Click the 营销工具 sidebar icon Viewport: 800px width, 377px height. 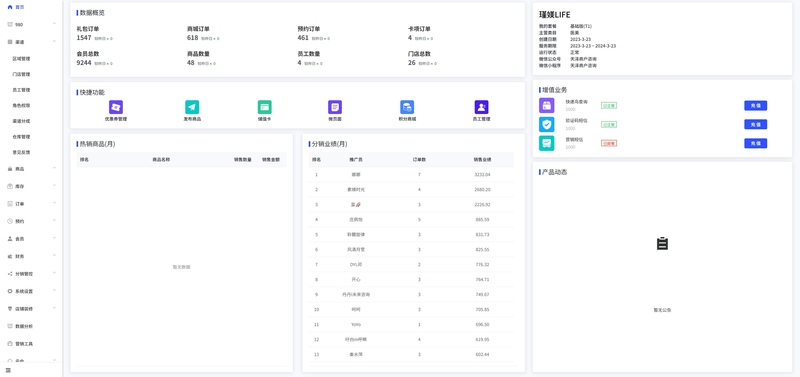[10, 344]
